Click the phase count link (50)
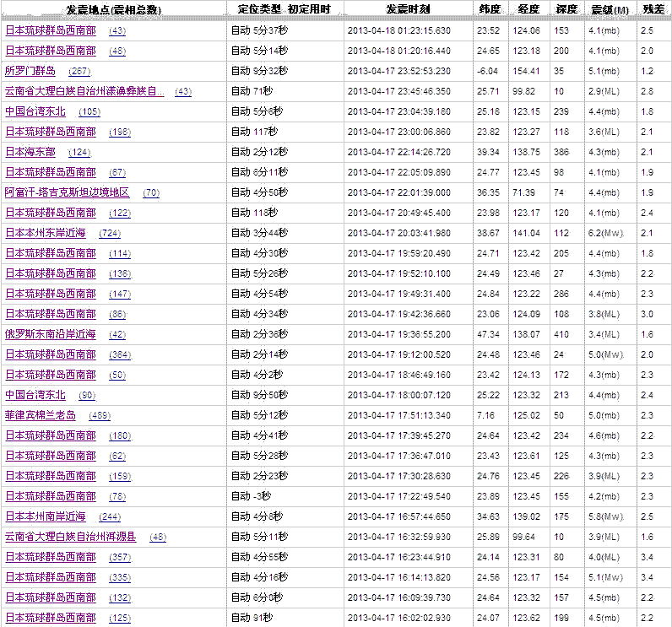The height and width of the screenshot is (627, 672). click(117, 376)
